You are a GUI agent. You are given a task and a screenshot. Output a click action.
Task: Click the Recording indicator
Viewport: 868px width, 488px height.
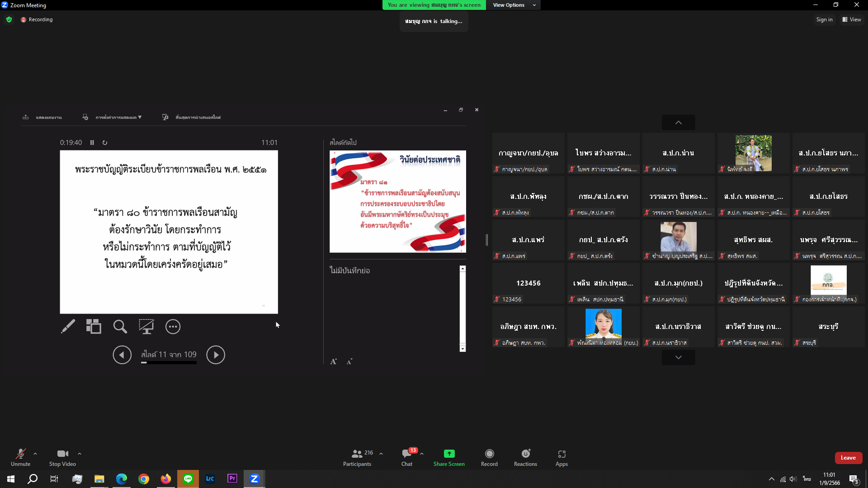(37, 19)
